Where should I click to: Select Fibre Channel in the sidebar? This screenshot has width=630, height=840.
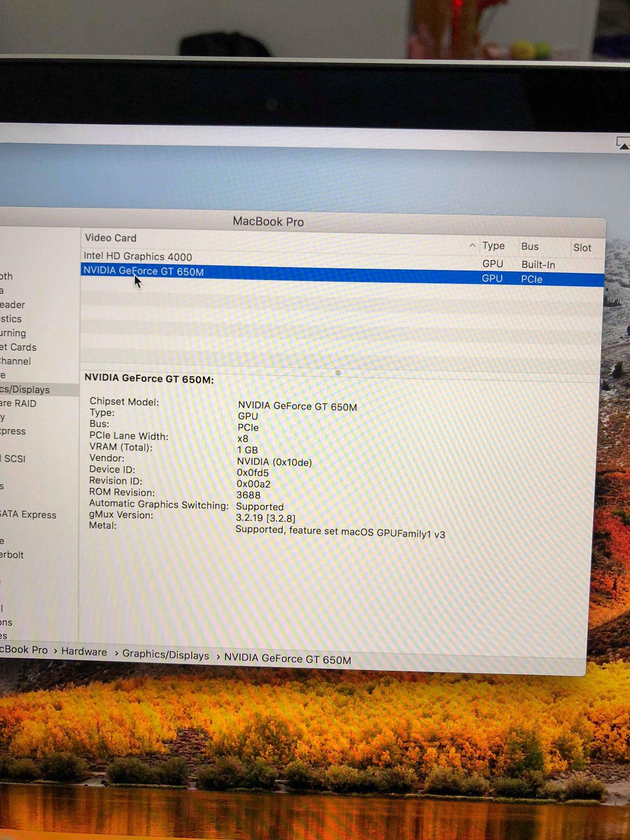click(x=16, y=361)
